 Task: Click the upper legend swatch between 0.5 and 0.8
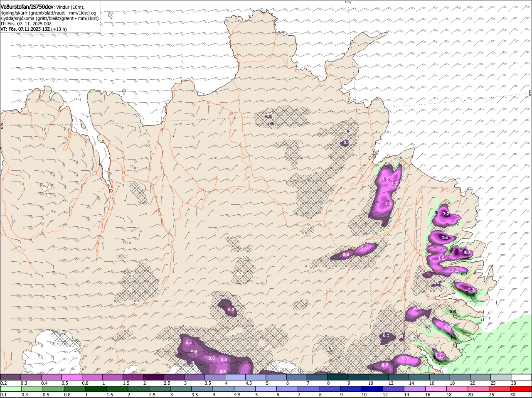(x=71, y=377)
